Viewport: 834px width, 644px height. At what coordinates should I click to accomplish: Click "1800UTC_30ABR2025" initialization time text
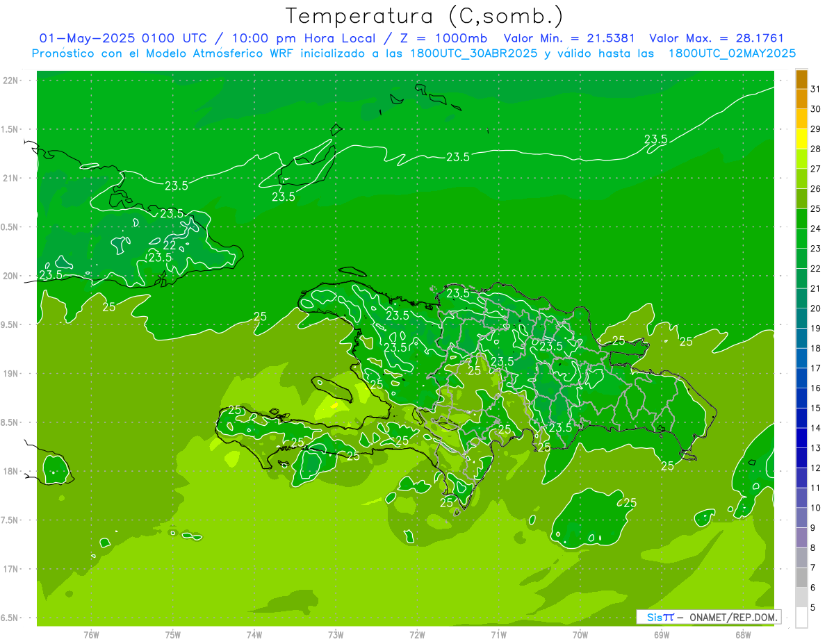473,53
